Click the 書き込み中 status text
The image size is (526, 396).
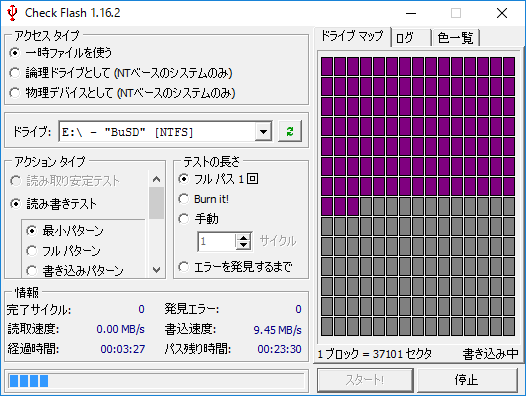pos(490,354)
